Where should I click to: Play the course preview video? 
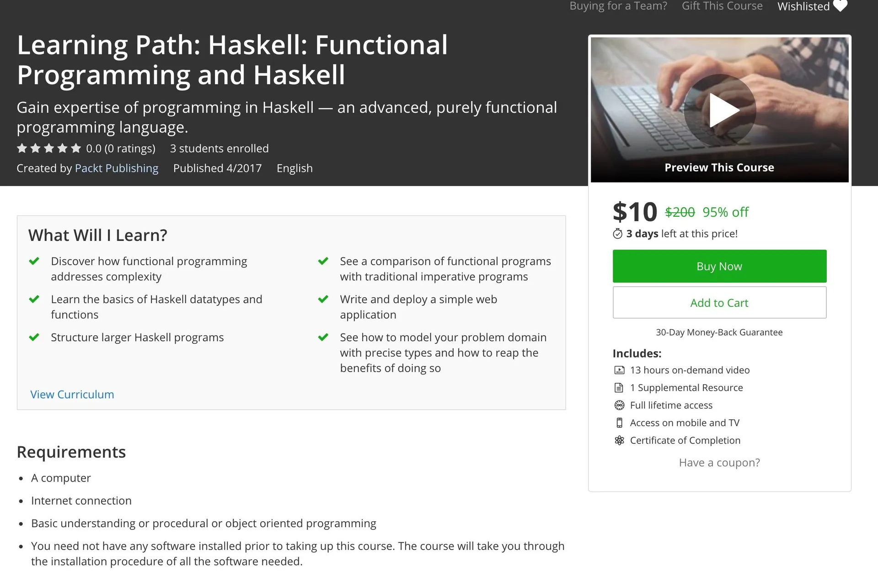coord(720,110)
